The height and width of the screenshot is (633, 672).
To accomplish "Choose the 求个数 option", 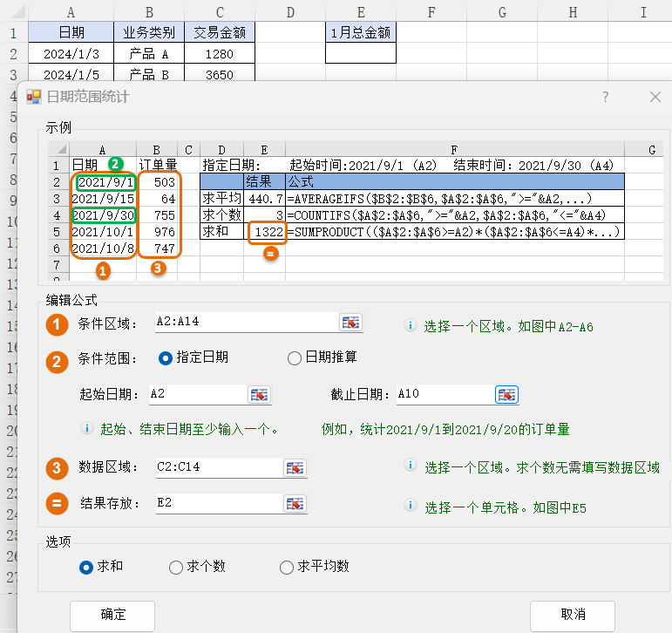I will click(x=176, y=567).
